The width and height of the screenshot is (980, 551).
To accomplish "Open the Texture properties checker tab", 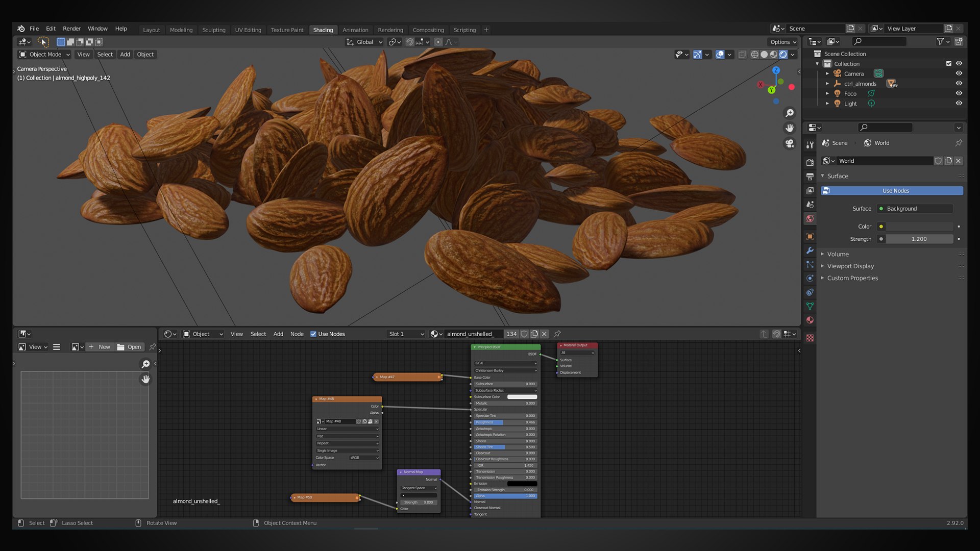I will click(810, 338).
